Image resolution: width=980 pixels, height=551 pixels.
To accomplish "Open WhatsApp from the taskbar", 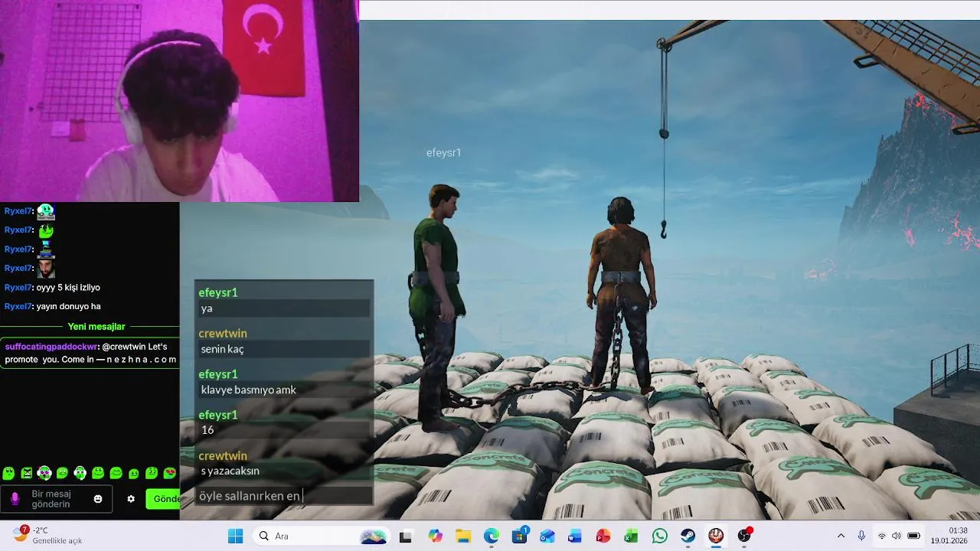I will 660,536.
